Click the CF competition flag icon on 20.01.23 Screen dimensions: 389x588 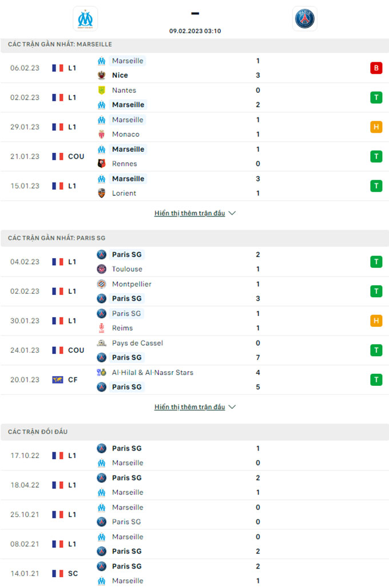pos(57,380)
